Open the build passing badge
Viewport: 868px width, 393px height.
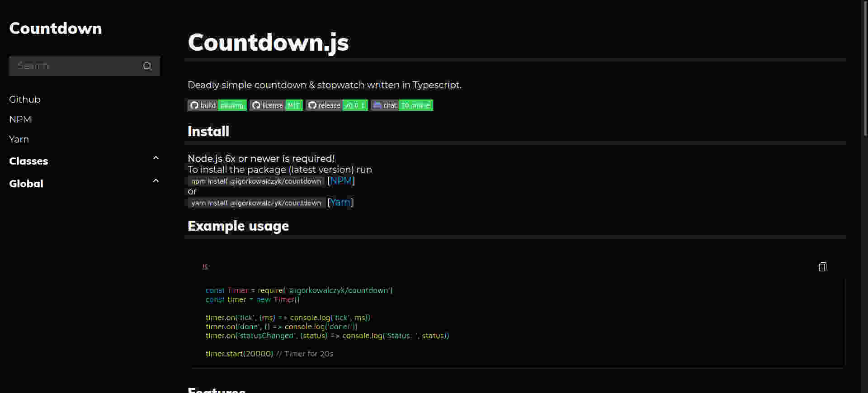pos(217,105)
